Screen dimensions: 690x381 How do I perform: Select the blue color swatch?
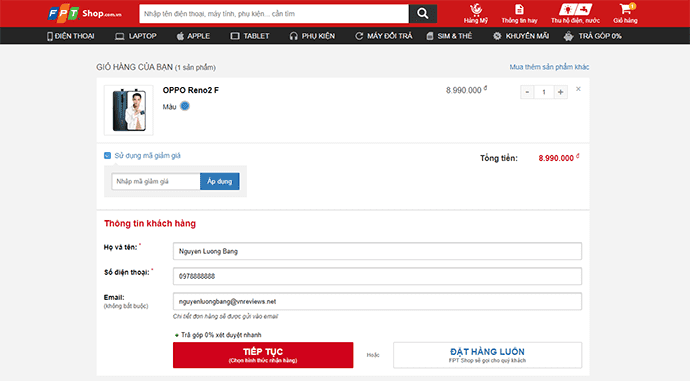point(185,106)
